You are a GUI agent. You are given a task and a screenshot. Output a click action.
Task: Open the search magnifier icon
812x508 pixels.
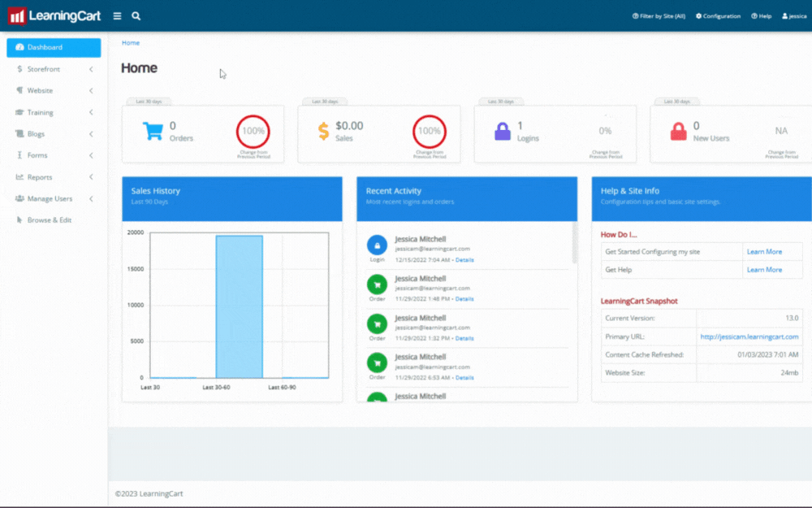point(136,16)
